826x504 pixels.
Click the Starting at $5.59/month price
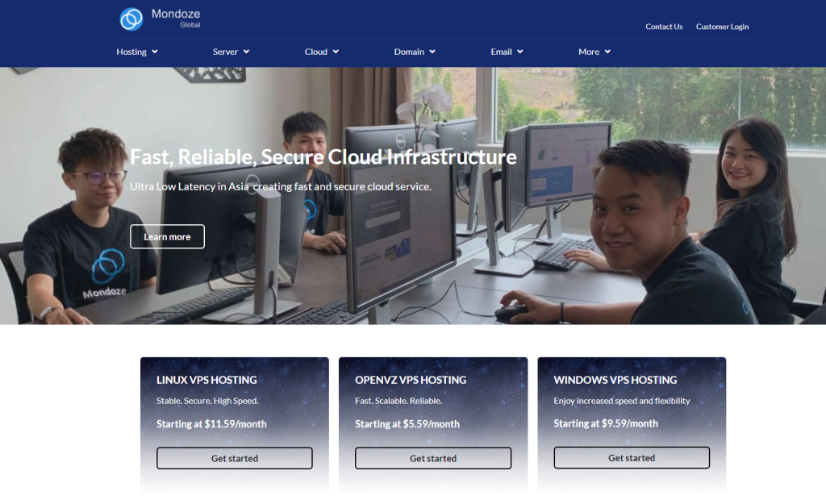[407, 424]
